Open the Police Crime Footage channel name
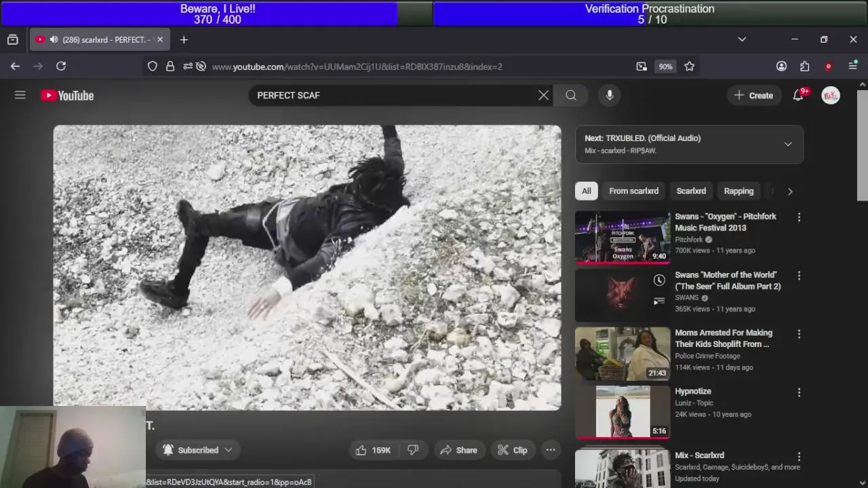Screen dimensions: 868x488 (x=707, y=356)
